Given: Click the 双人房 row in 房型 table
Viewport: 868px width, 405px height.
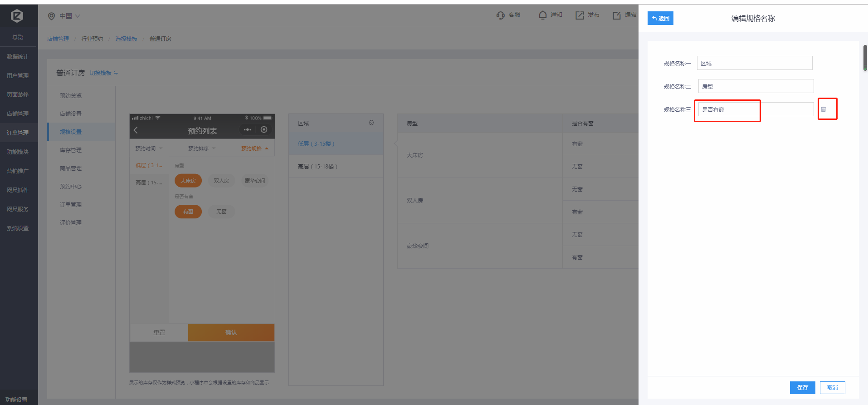Looking at the screenshot, I should 480,201.
